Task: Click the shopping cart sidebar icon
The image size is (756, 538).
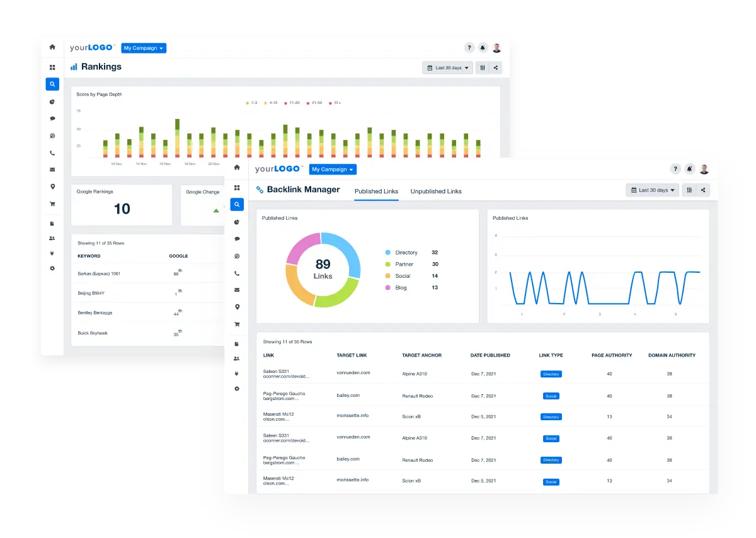Action: (237, 324)
